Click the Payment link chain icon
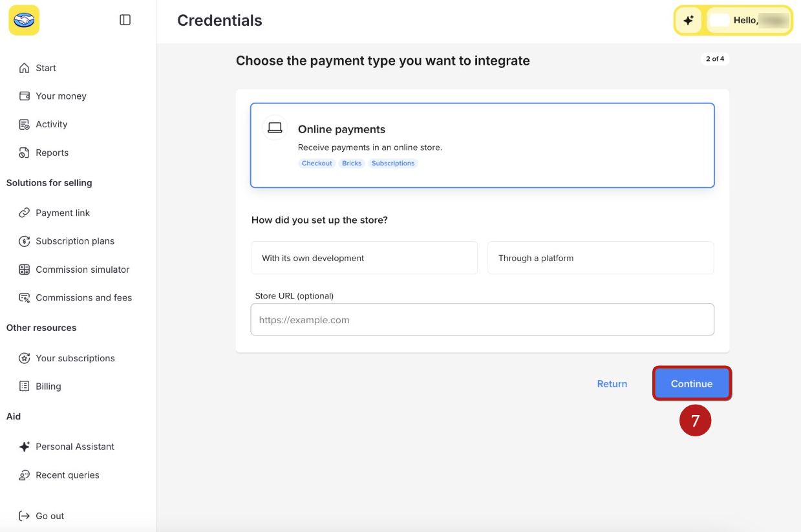Screen dimensions: 801x532 pos(25,213)
